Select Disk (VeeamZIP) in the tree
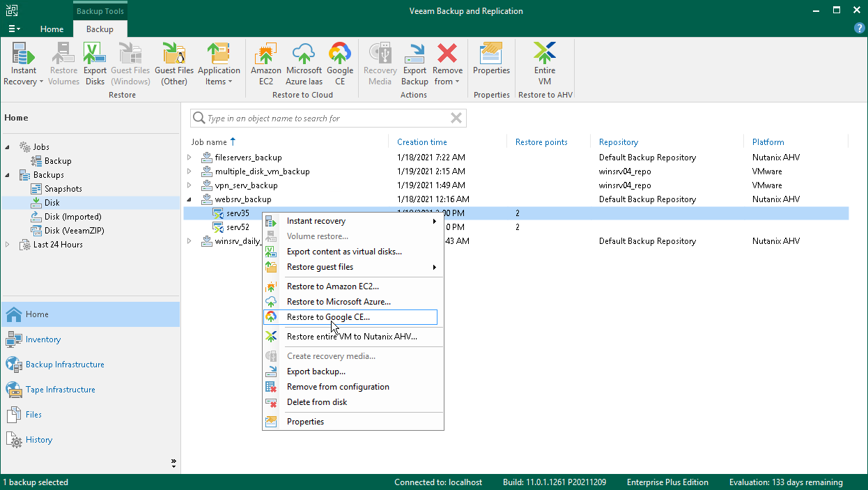The image size is (868, 490). tap(74, 231)
